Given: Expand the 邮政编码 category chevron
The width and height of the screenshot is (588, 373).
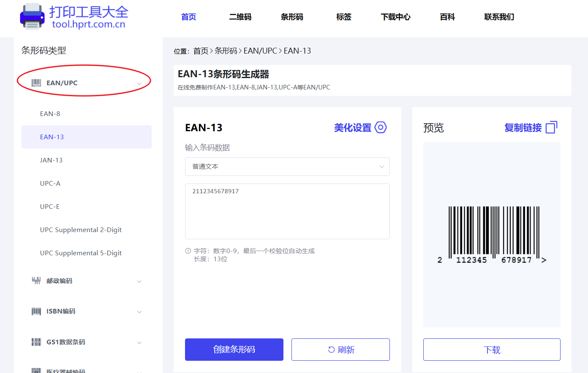Looking at the screenshot, I should click(139, 281).
